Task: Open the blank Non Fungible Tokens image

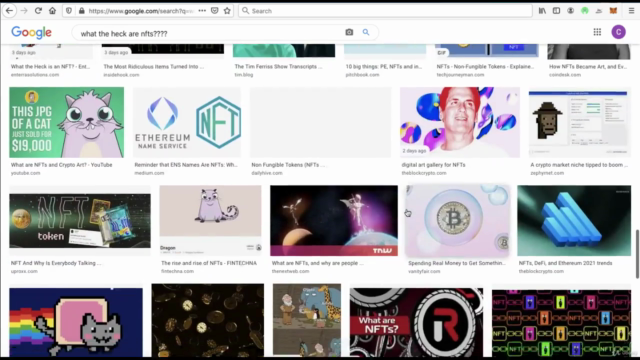Action: (320, 122)
